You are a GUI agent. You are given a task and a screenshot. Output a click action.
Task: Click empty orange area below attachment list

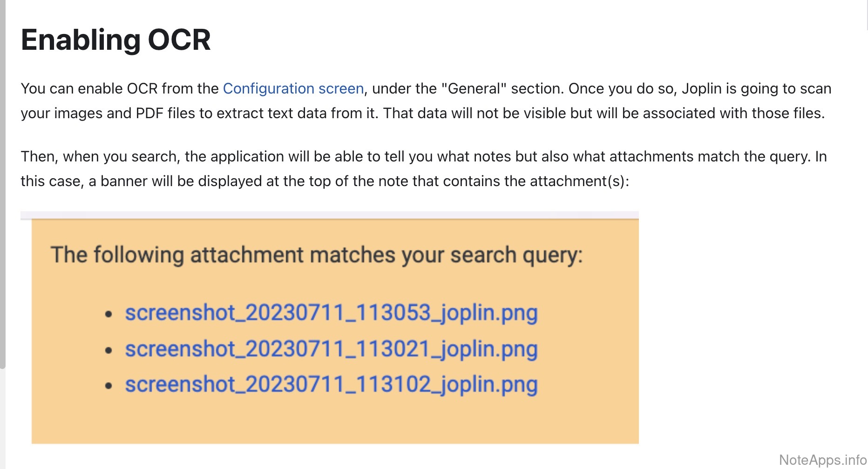[x=335, y=421]
